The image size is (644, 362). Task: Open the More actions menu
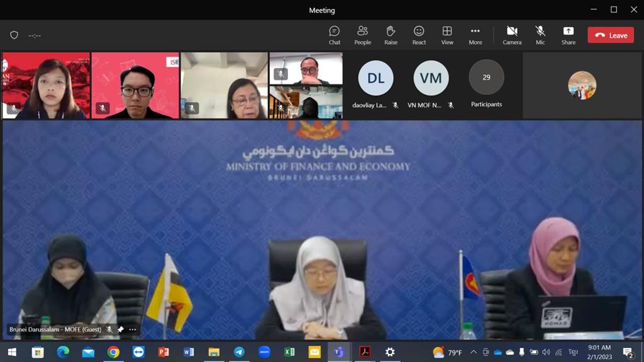coord(475,35)
